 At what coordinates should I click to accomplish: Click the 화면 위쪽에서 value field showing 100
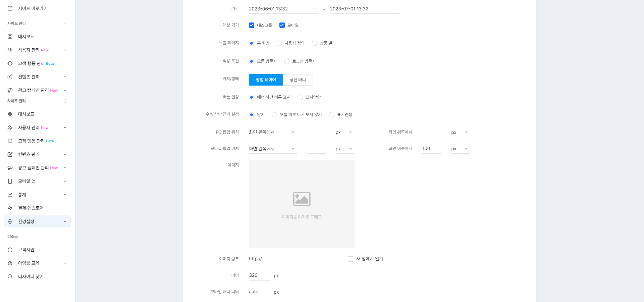431,149
